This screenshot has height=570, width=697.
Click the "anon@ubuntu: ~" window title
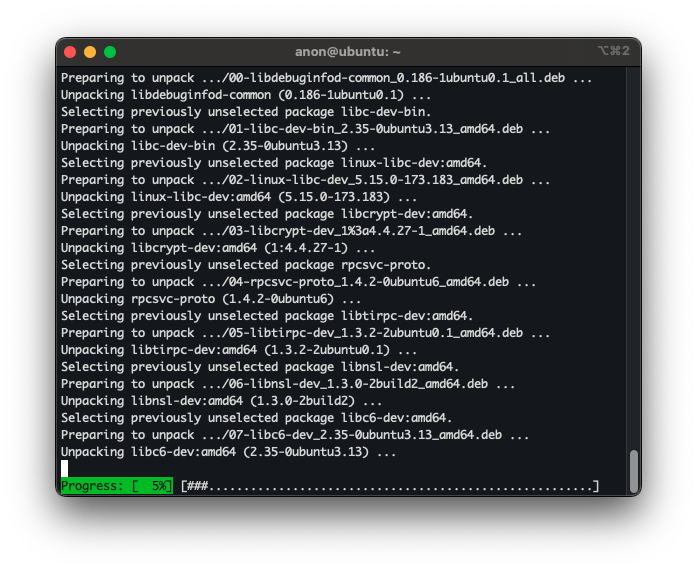pyautogui.click(x=348, y=52)
